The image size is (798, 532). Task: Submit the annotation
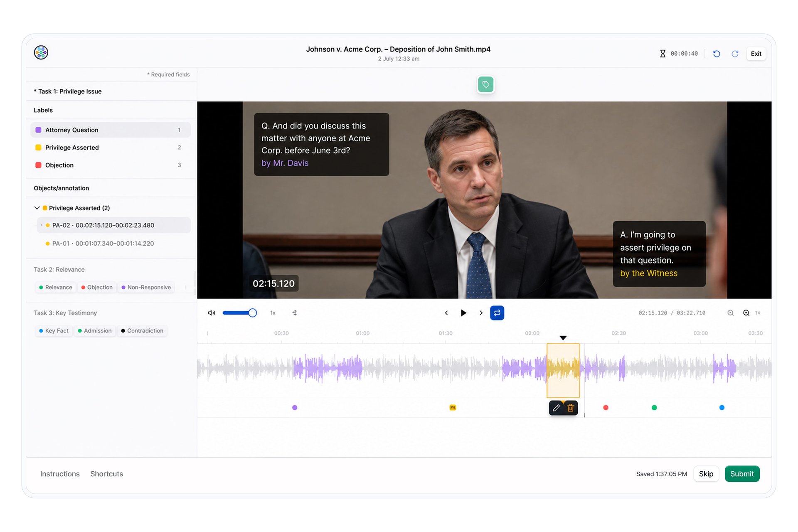tap(742, 474)
